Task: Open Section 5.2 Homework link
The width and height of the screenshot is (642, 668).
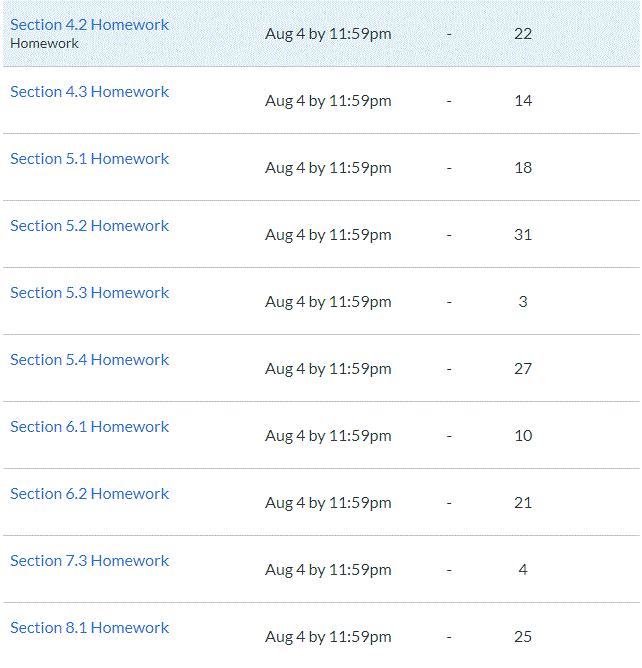Action: pos(89,225)
